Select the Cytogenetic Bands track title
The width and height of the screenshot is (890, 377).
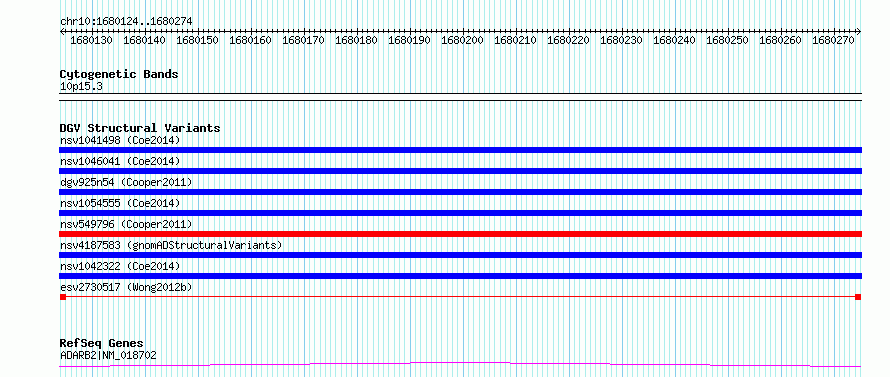119,74
